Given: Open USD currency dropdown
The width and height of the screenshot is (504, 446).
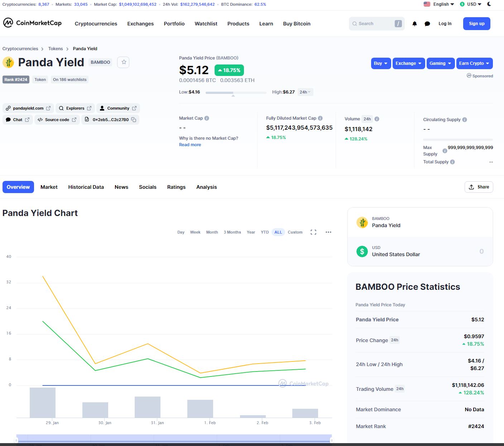Looking at the screenshot, I should tap(471, 4).
